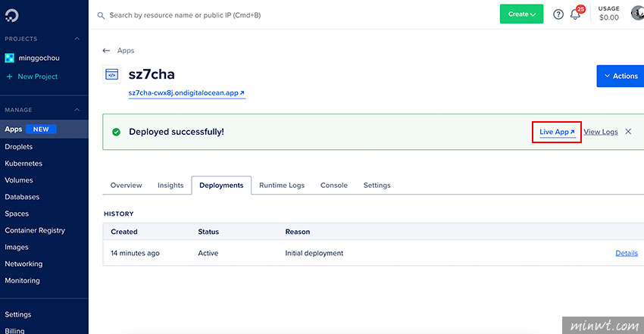This screenshot has width=644, height=334.
Task: Open the help question mark icon
Action: click(558, 14)
